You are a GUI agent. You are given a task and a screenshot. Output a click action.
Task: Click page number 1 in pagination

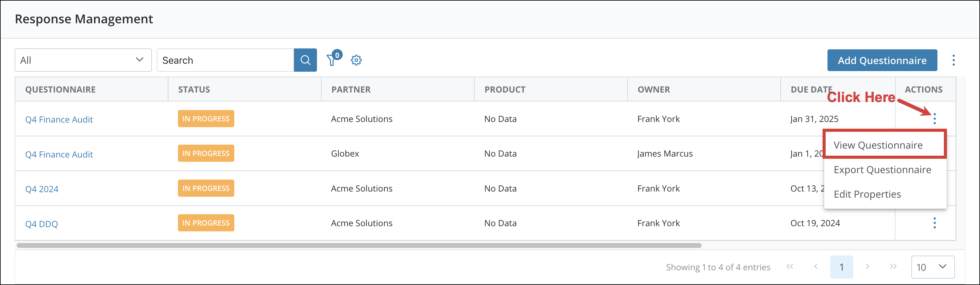point(842,267)
